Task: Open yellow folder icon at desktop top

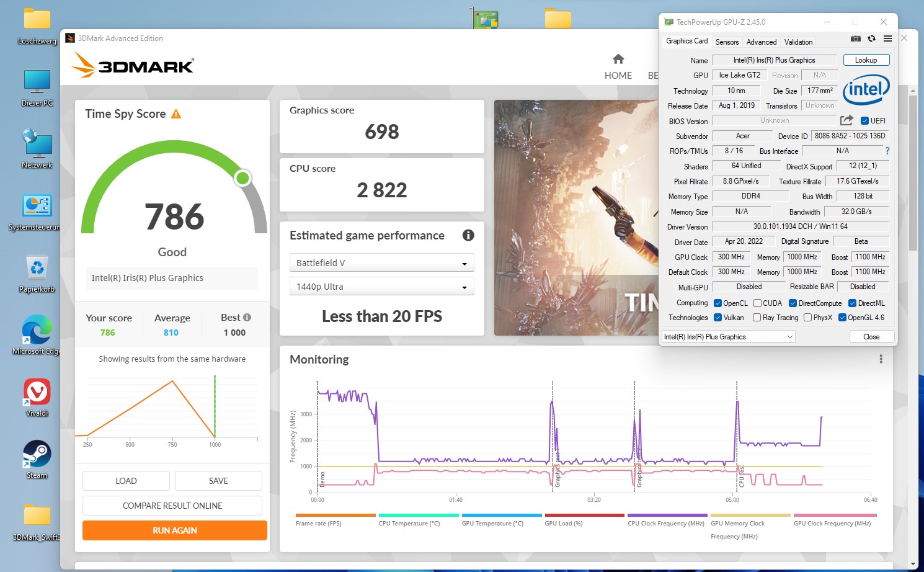Action: pos(558,18)
